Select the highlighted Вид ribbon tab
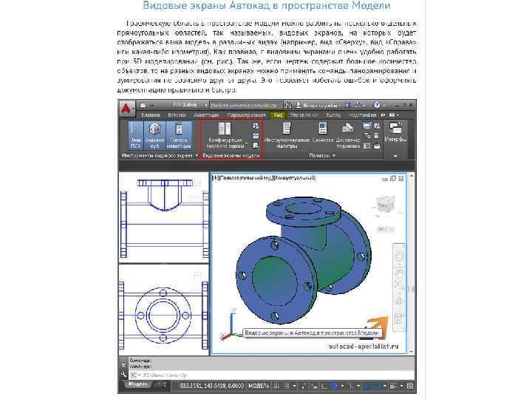The image size is (532, 399). (278, 115)
